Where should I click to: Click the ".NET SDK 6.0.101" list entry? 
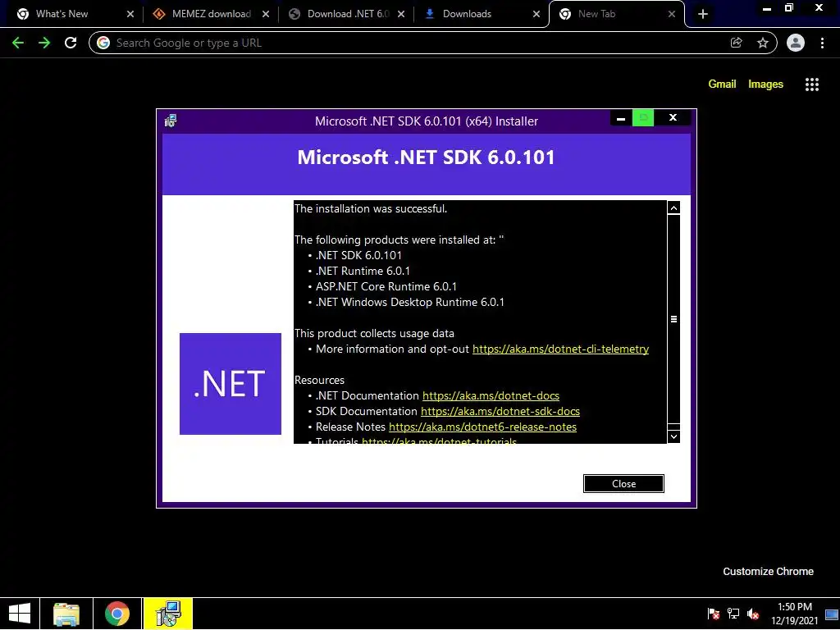[x=358, y=255]
